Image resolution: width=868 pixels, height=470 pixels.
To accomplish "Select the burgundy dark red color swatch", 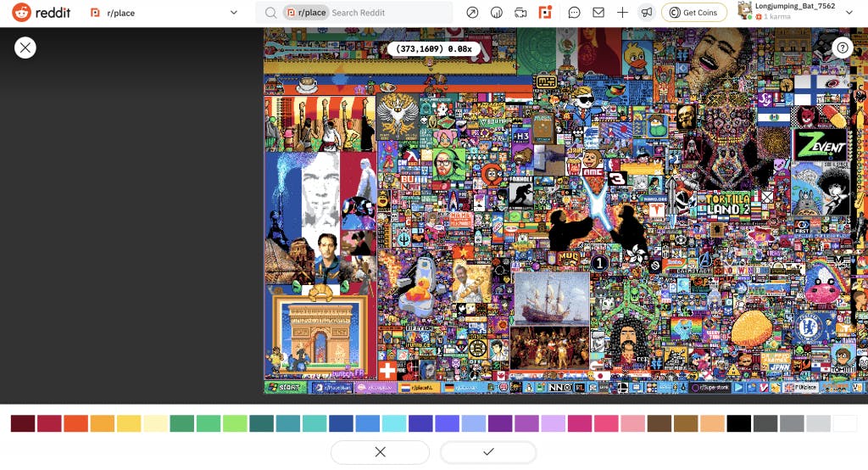I will [x=23, y=423].
